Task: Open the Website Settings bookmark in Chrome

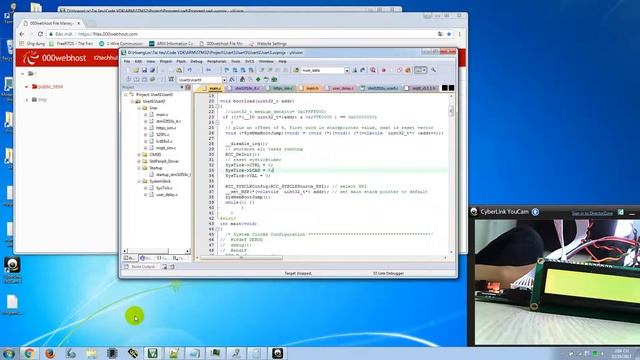Action: click(x=268, y=43)
